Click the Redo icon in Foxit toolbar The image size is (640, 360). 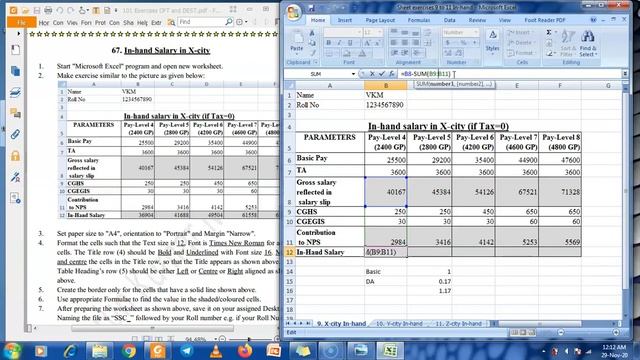71,10
